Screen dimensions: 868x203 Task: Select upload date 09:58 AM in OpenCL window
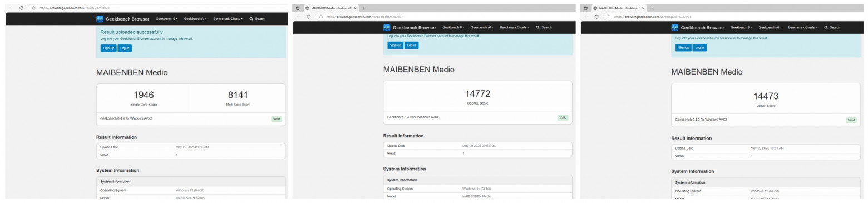[x=479, y=146]
